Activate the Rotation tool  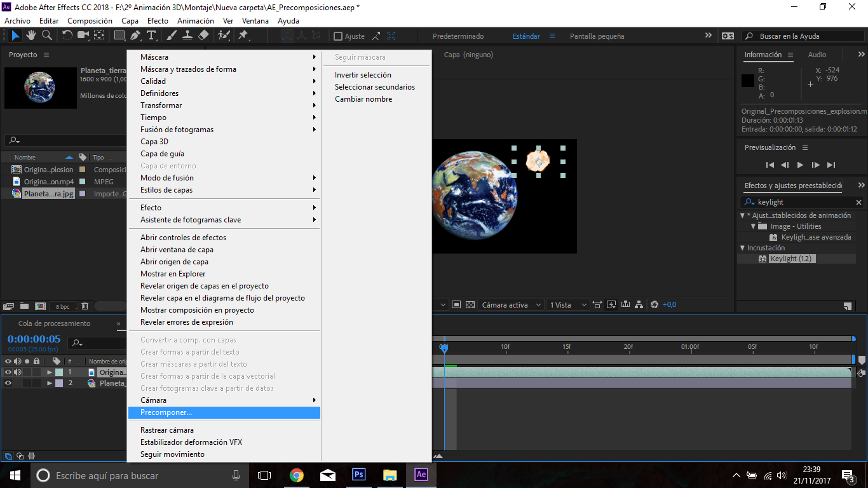67,36
